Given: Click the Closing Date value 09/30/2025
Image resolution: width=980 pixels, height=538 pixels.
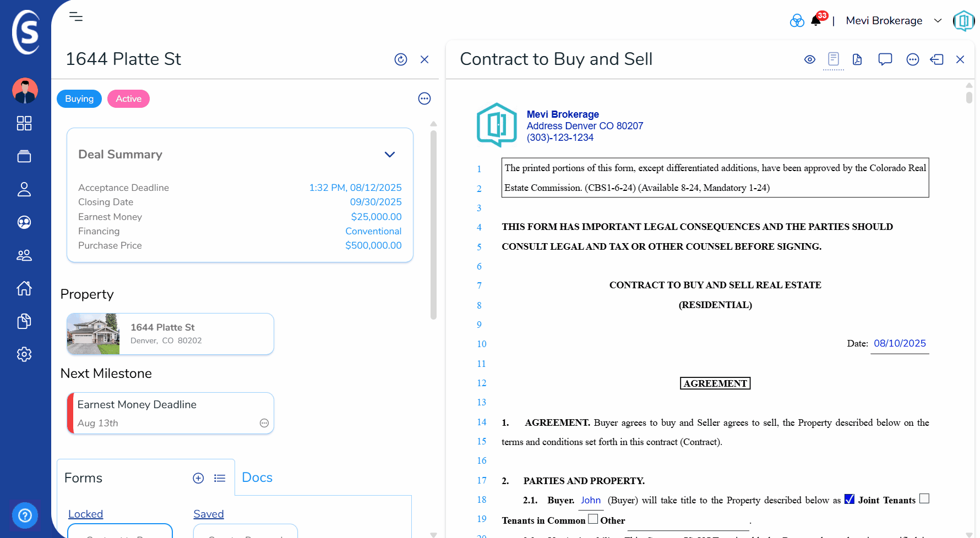Looking at the screenshot, I should 375,202.
